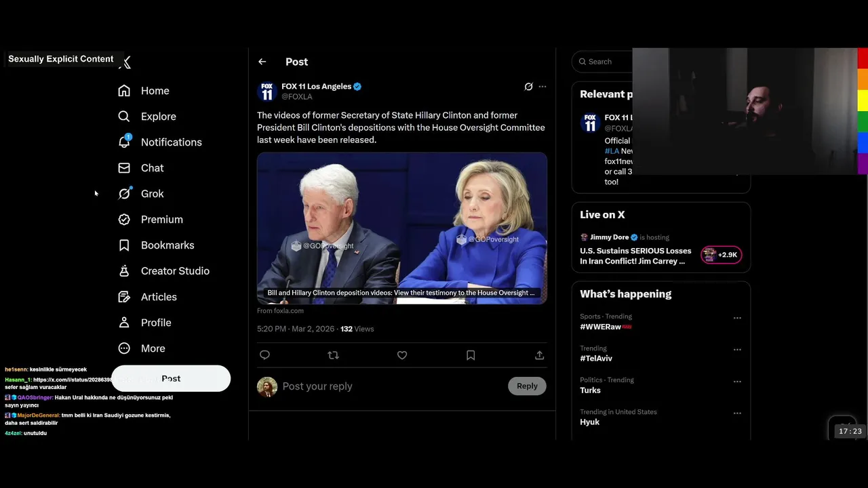The width and height of the screenshot is (868, 488).
Task: Join the Jimmy Dore live via +2.9K badge
Action: [722, 255]
